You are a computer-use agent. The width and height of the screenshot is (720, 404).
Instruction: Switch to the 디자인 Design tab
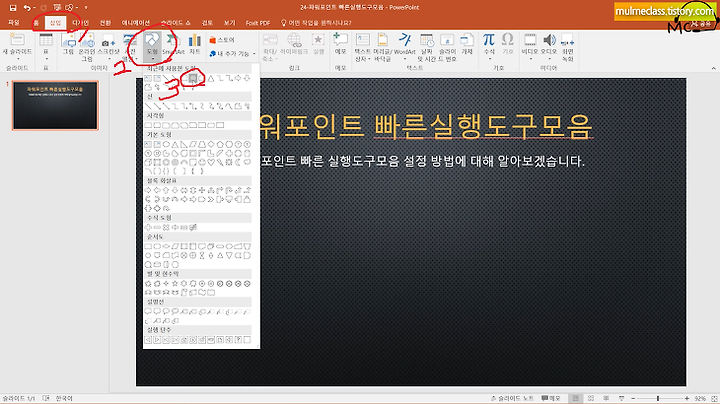[x=80, y=22]
